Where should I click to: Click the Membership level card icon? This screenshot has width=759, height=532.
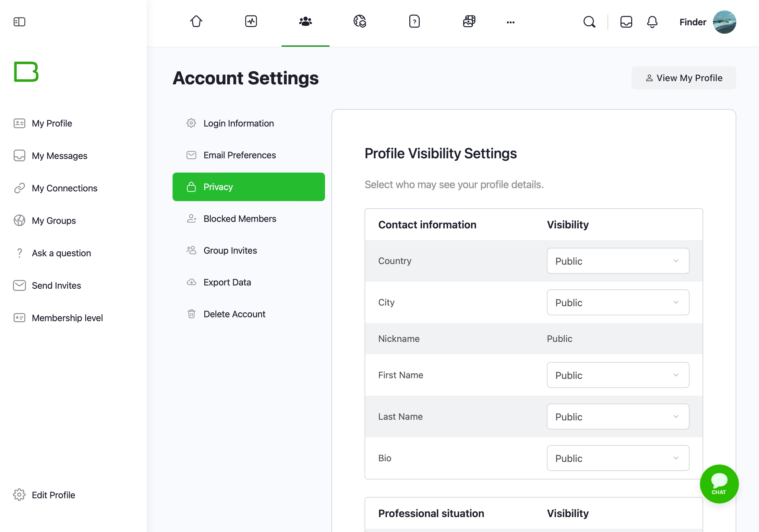pyautogui.click(x=19, y=318)
